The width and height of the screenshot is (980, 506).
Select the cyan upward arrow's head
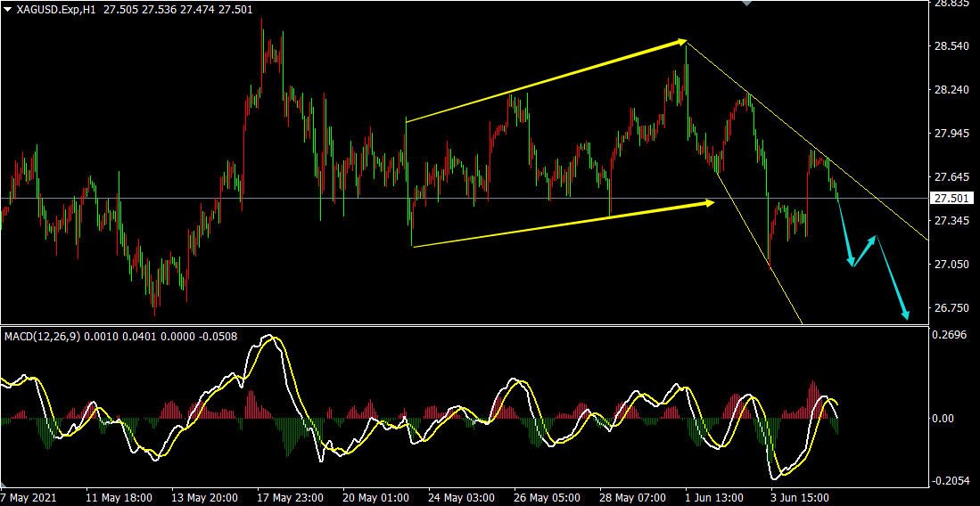coord(876,237)
